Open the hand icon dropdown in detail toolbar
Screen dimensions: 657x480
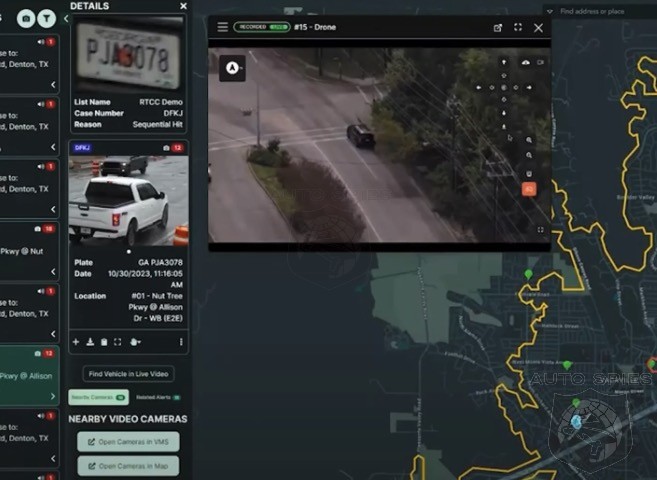point(135,342)
